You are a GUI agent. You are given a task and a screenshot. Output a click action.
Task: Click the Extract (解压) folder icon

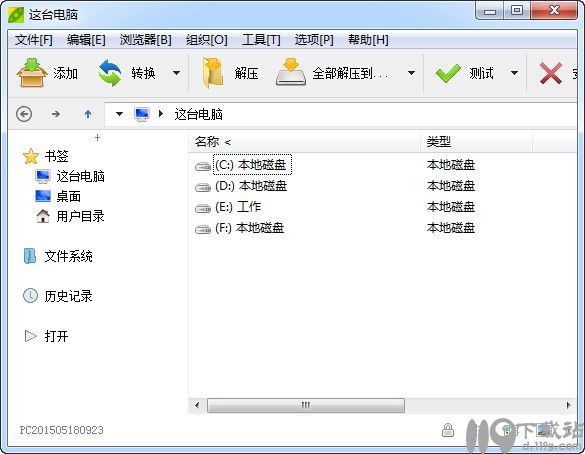tap(213, 73)
